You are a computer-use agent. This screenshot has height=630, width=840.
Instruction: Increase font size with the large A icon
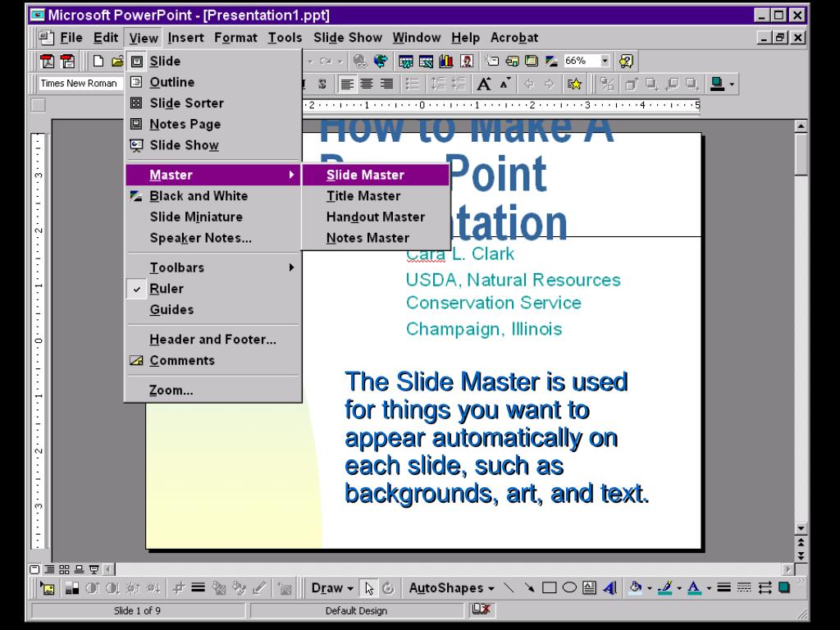(484, 84)
